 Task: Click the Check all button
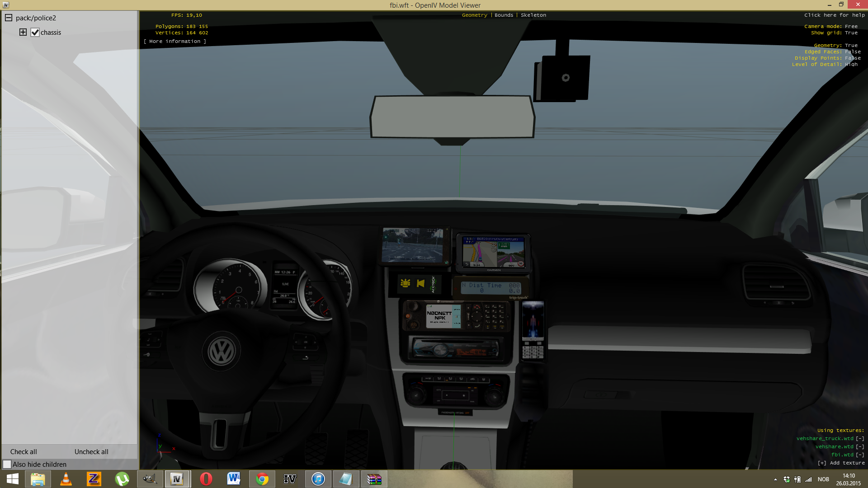[24, 451]
